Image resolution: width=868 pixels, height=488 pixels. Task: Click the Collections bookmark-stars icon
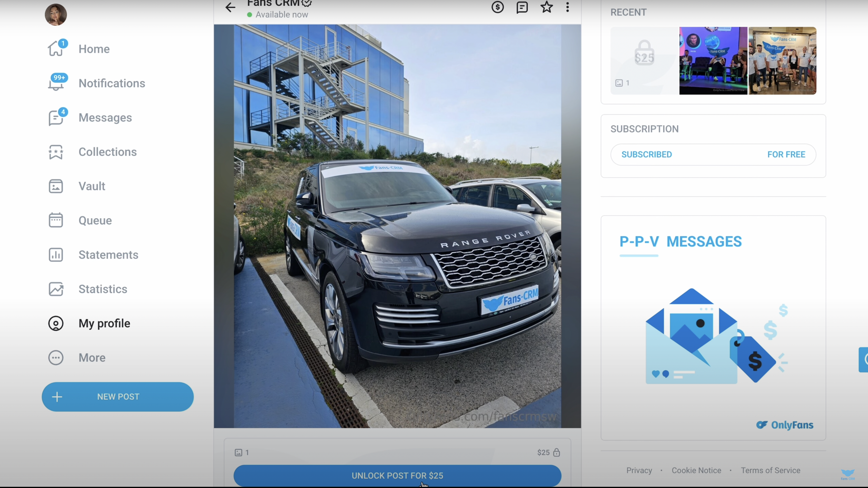[x=56, y=152]
